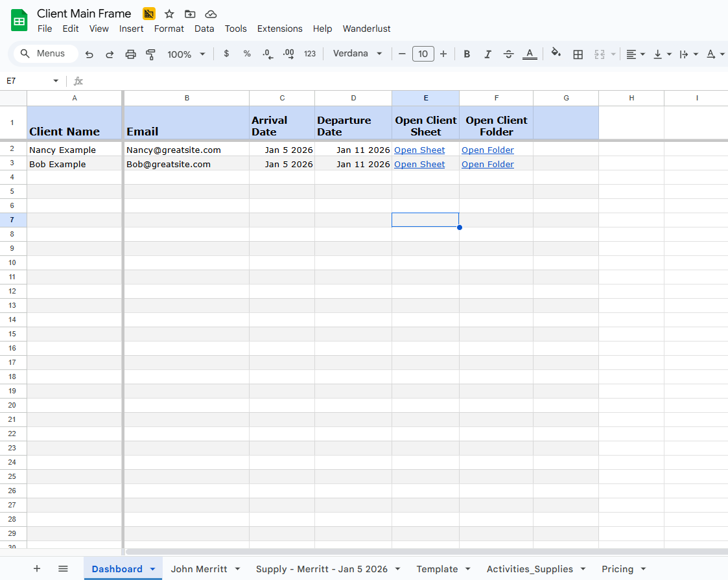Open the Extensions menu

[x=279, y=29]
